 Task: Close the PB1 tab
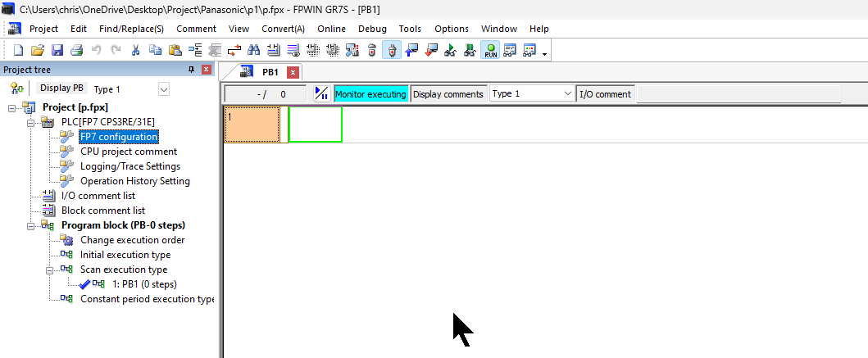tap(293, 72)
